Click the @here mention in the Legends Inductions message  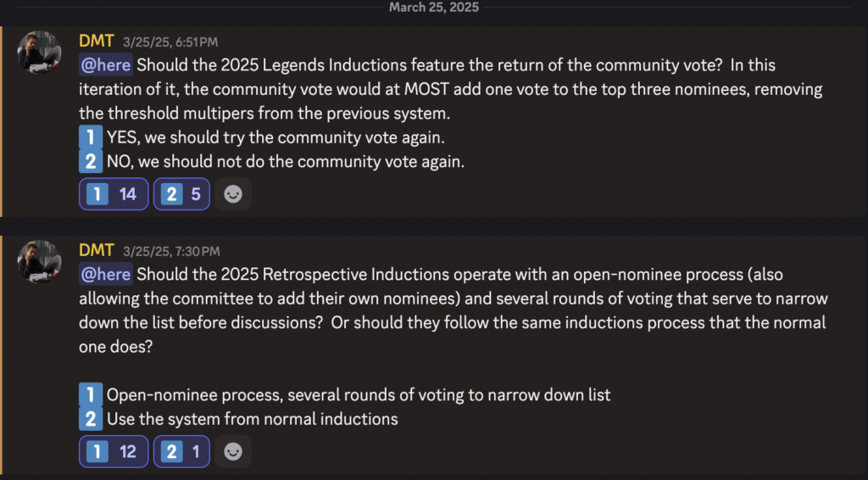pos(106,64)
